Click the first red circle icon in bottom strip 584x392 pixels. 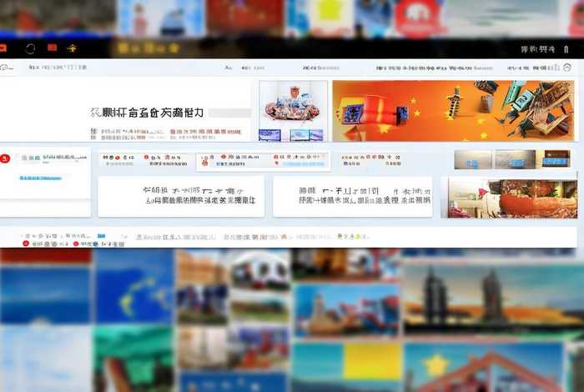(x=26, y=244)
